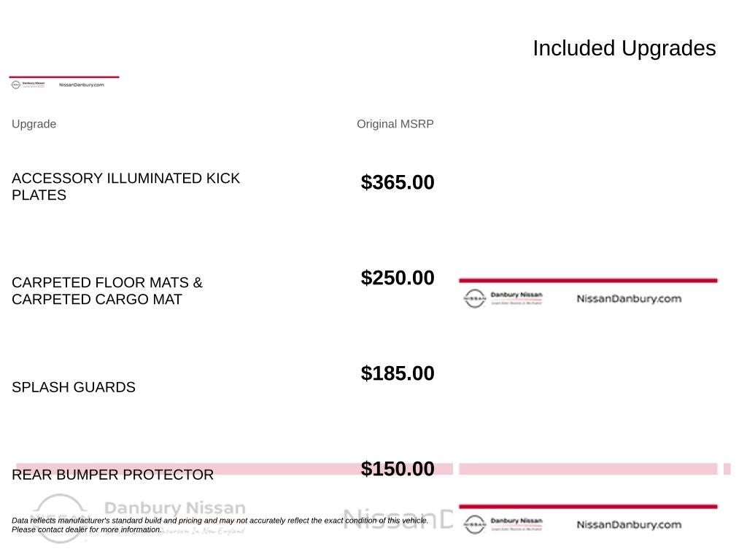Click the manufacturer data disclaimer text
Viewport: 747px width, 560px height.
point(220,525)
